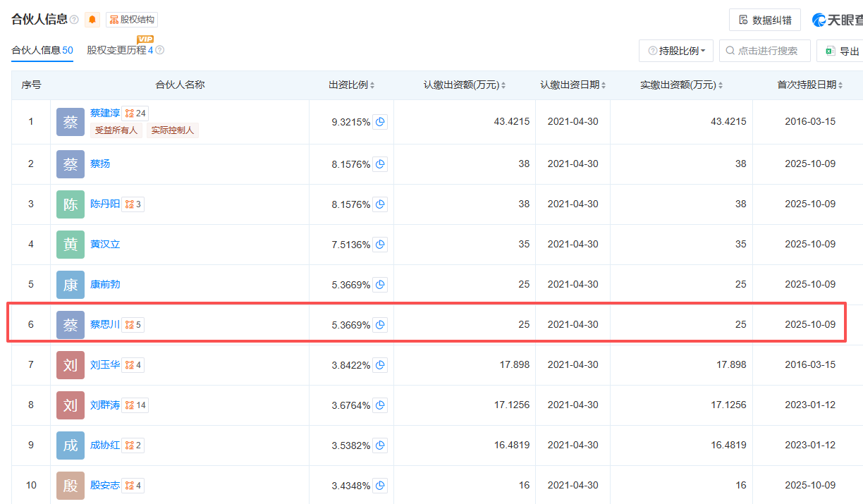Open the 持股比例 filter dropdown
This screenshot has height=504, width=863.
pyautogui.click(x=676, y=51)
